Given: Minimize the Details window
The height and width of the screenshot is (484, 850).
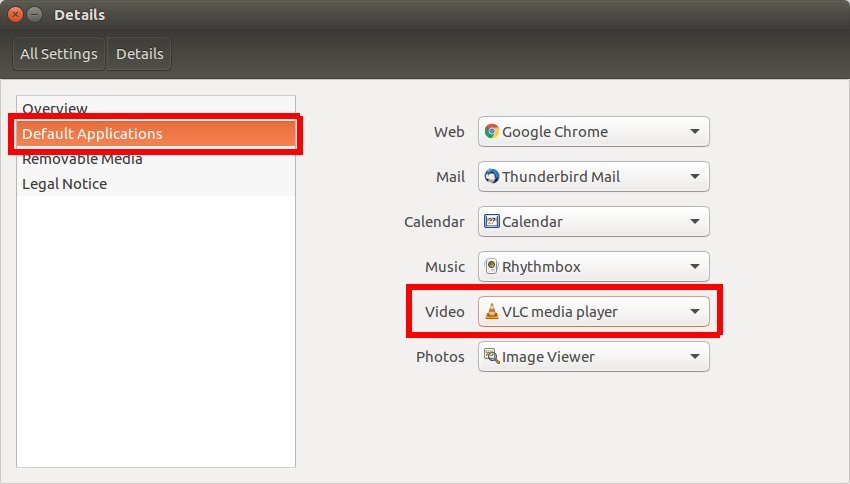Looking at the screenshot, I should click(x=35, y=15).
